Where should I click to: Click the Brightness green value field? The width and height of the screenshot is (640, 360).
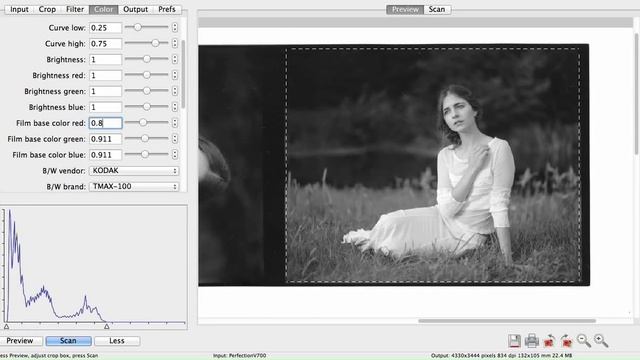(x=105, y=91)
